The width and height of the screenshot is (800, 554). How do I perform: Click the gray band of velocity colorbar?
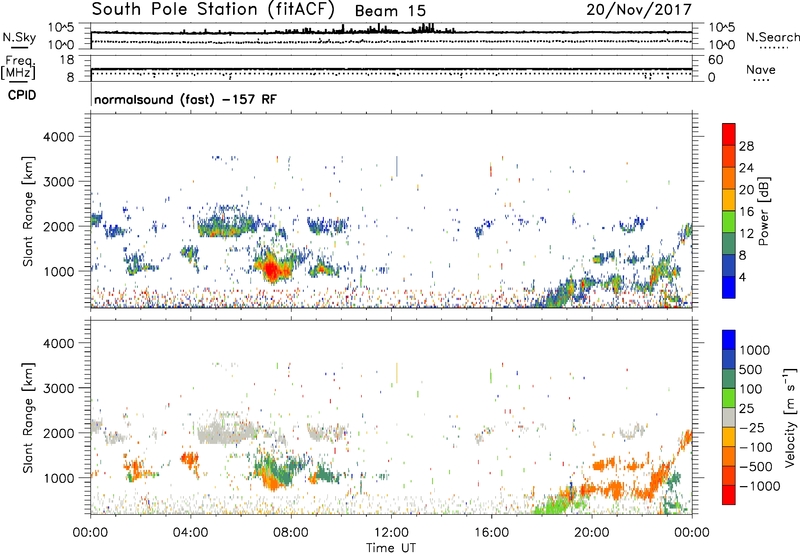click(729, 417)
